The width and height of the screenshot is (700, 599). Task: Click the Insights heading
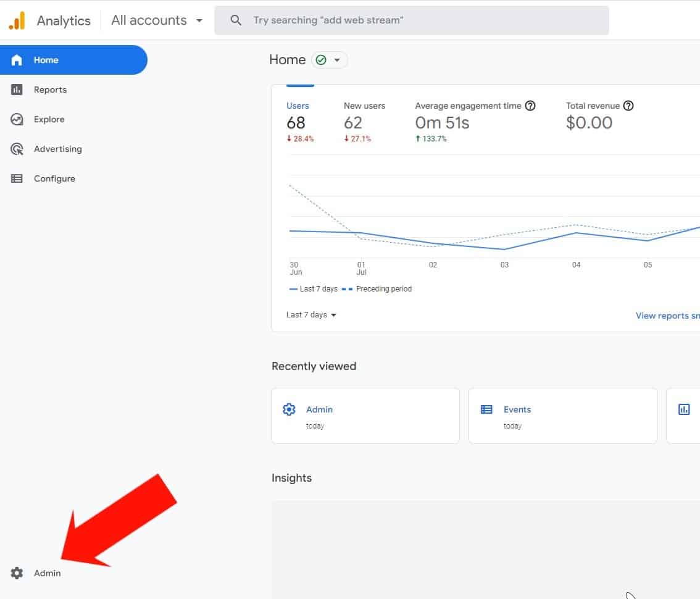291,478
